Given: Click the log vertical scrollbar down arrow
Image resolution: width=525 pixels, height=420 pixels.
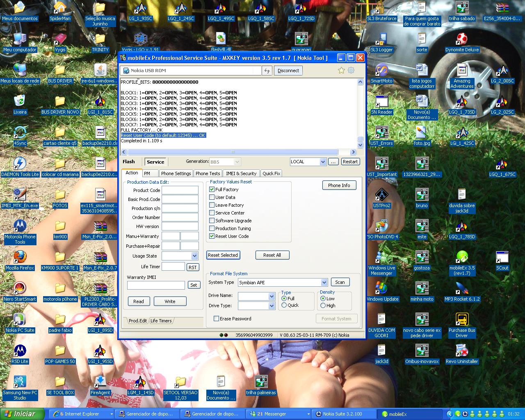Looking at the screenshot, I should coord(360,145).
